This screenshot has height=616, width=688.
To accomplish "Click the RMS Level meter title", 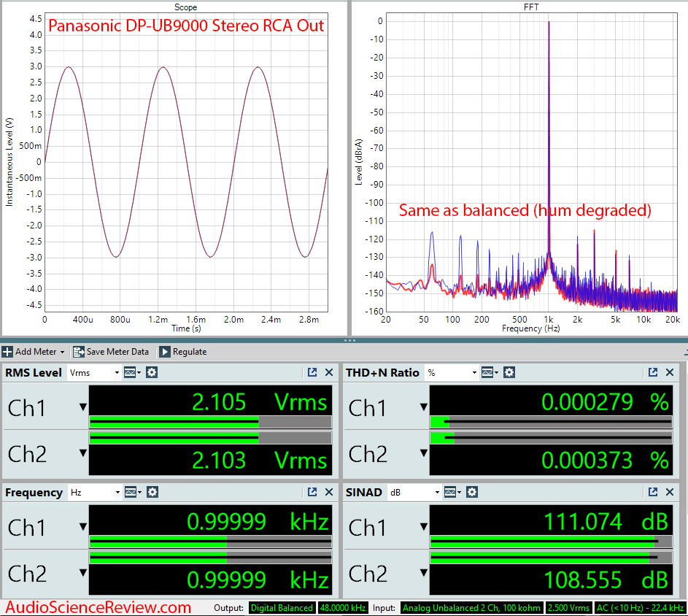I will (34, 373).
